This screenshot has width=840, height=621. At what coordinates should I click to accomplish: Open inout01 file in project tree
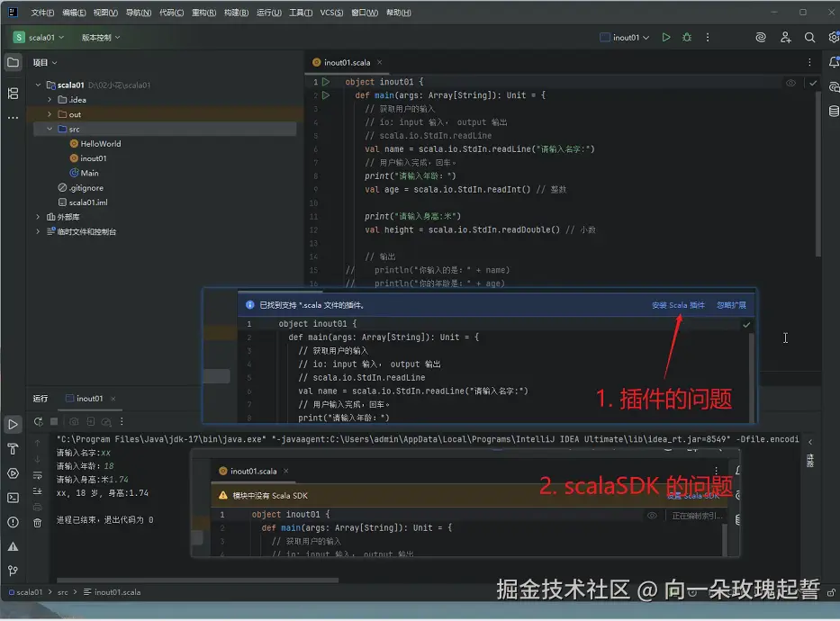pyautogui.click(x=88, y=158)
